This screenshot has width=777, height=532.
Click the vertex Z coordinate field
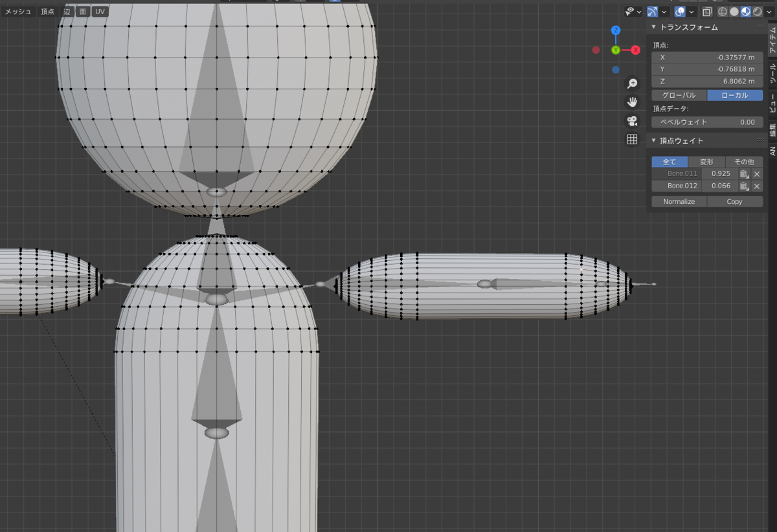coord(707,82)
